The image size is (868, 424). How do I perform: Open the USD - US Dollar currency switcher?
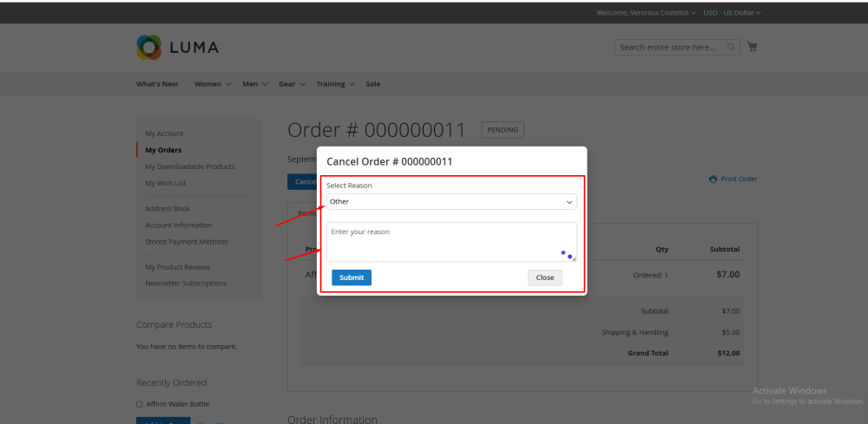pos(732,13)
